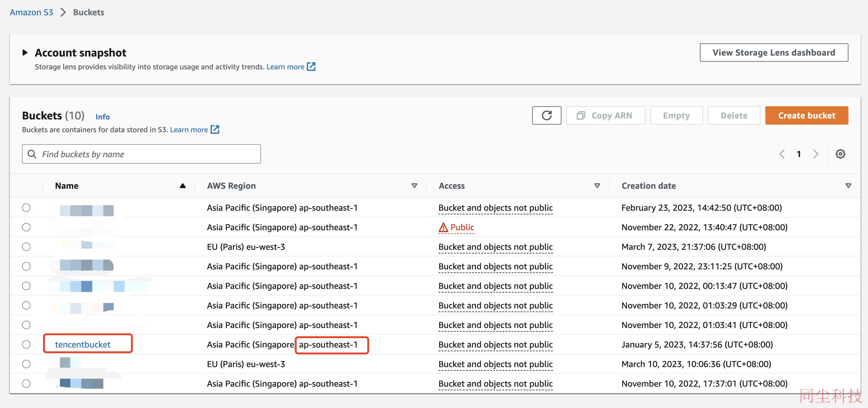Refresh the buckets list
The height and width of the screenshot is (408, 868).
(546, 115)
